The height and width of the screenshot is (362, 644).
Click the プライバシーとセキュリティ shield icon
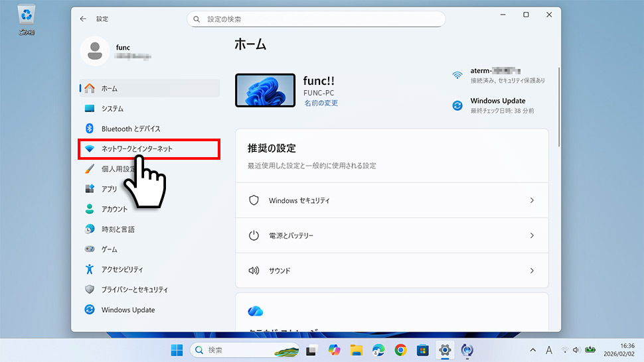click(x=90, y=290)
